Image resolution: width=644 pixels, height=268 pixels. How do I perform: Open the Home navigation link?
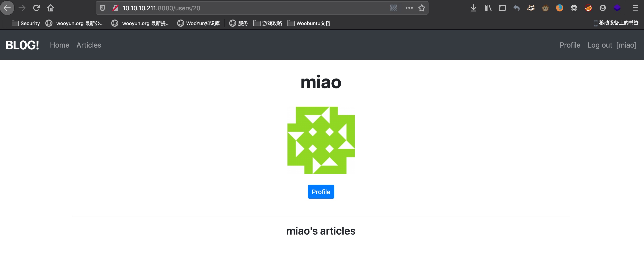click(x=59, y=45)
